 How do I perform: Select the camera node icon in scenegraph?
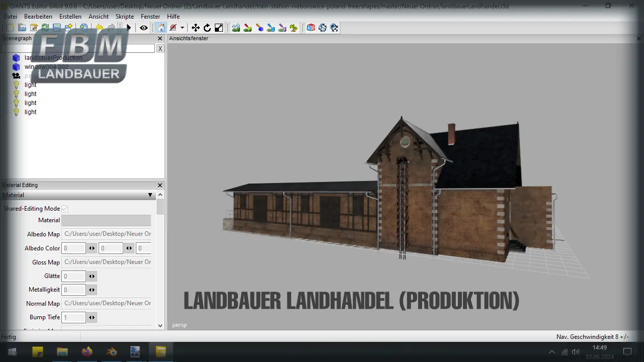[x=16, y=76]
